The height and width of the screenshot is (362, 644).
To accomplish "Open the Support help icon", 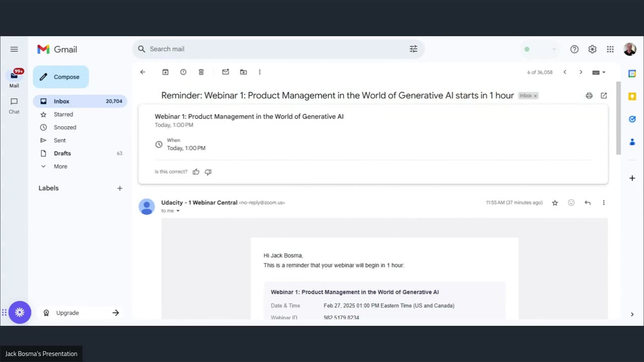I will 575,49.
